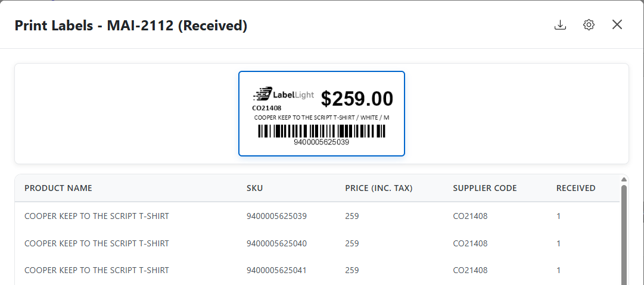Close the Print Labels dialog
Image resolution: width=644 pixels, height=285 pixels.
click(x=617, y=24)
